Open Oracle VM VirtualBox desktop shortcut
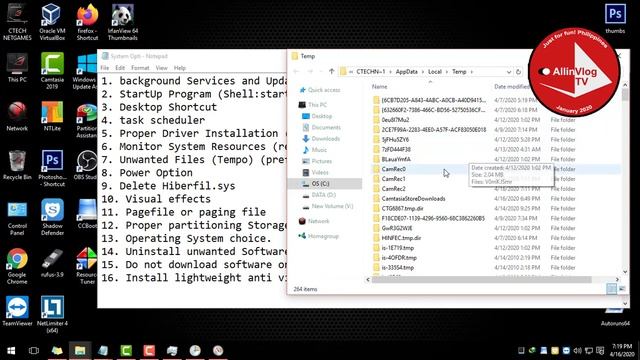The image size is (640, 360). (x=52, y=22)
